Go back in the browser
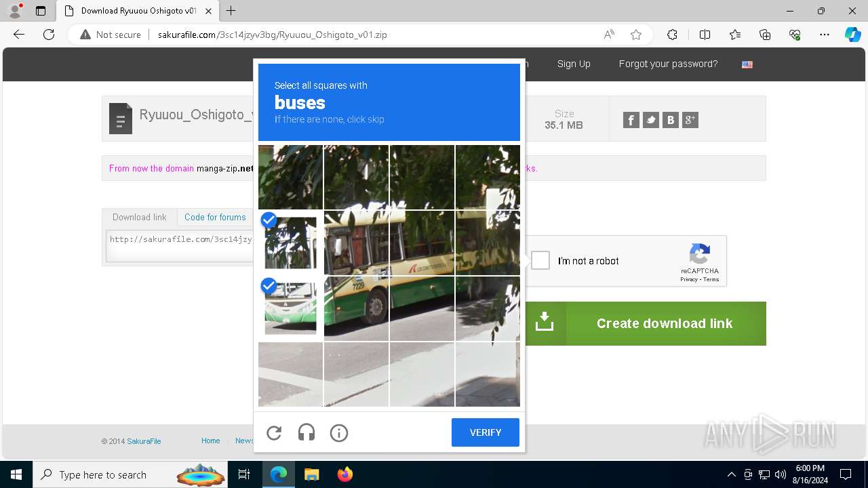This screenshot has height=488, width=868. pyautogui.click(x=19, y=35)
